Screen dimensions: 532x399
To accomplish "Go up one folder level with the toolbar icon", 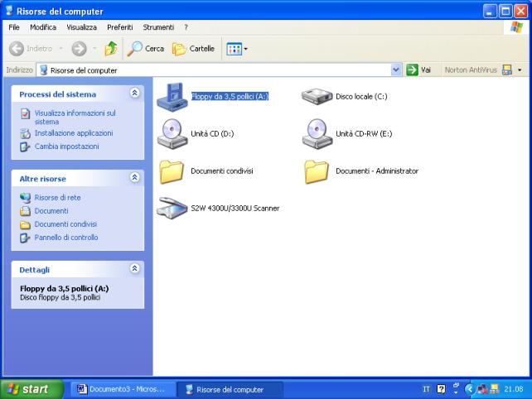I will 111,49.
